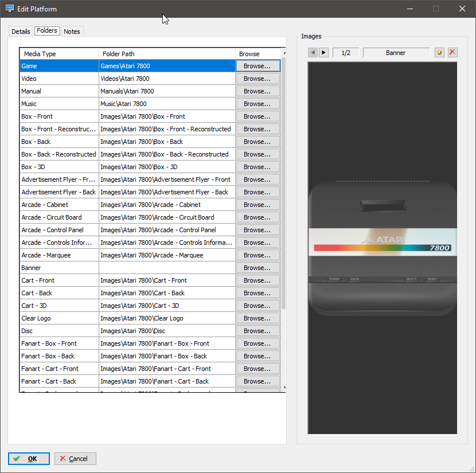The image size is (476, 473).
Task: Click the Banner image type field
Action: [x=396, y=53]
